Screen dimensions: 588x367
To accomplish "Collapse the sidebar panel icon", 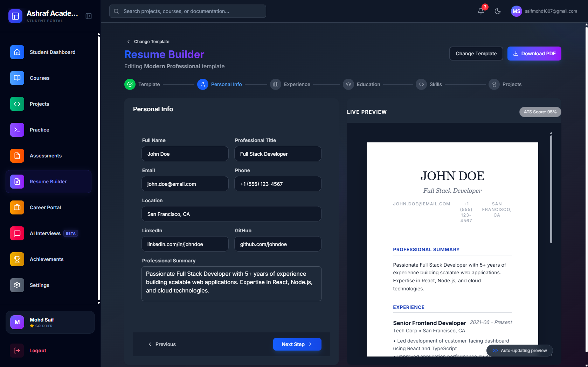I will (x=89, y=16).
